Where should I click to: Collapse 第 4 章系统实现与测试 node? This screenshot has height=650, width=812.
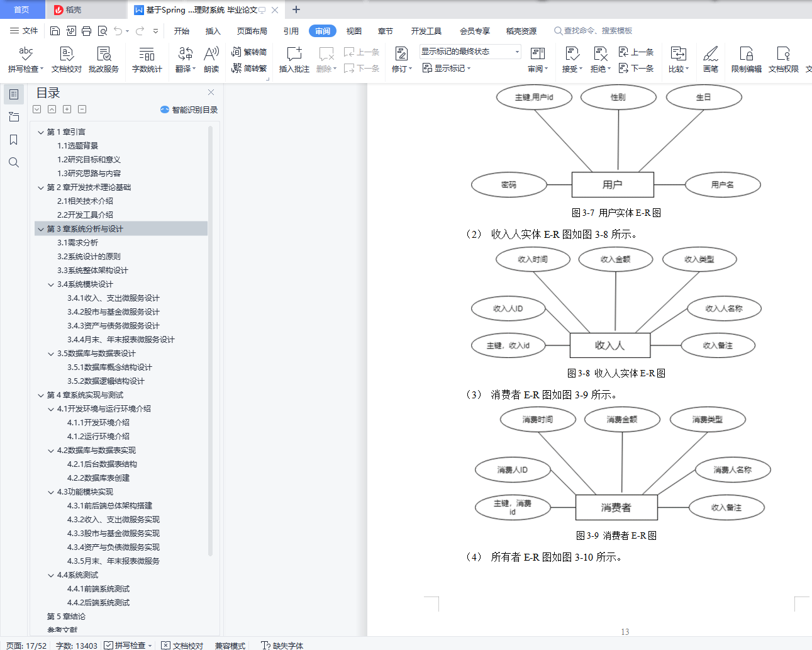click(41, 395)
